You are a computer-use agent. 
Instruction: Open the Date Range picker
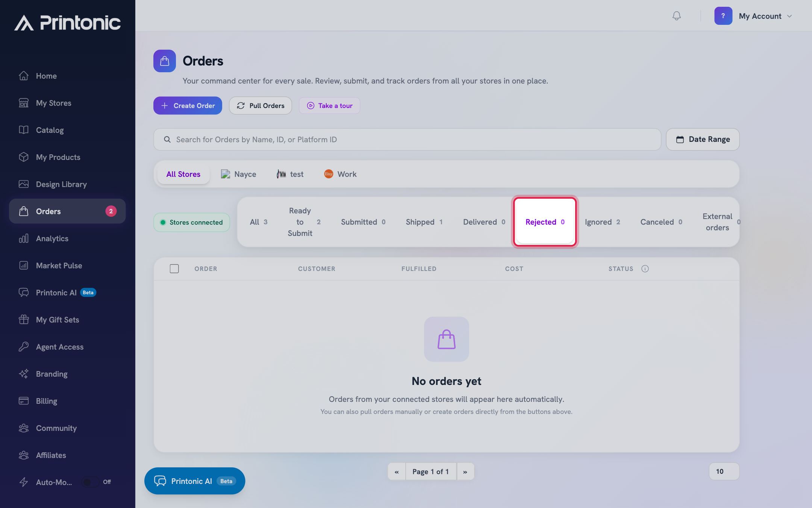pyautogui.click(x=703, y=140)
